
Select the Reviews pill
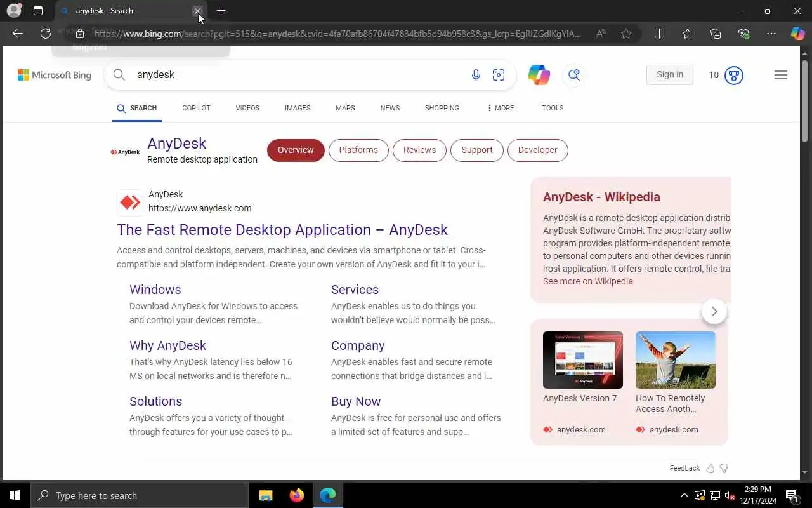[420, 150]
